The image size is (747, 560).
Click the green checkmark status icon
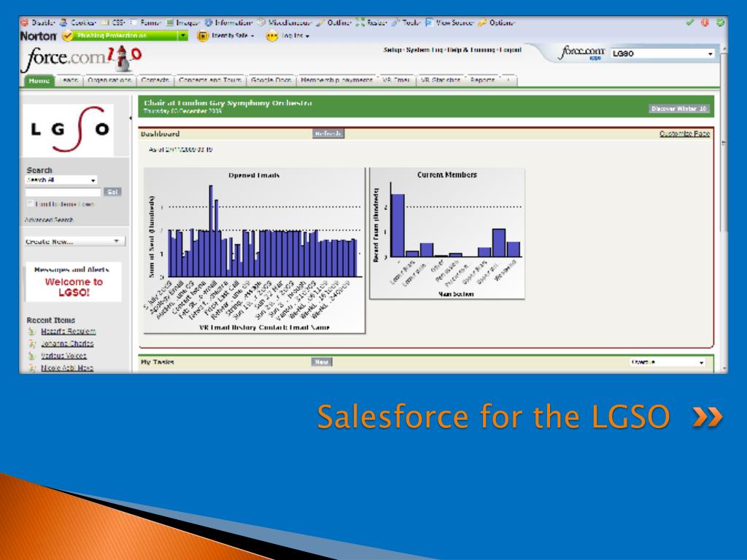point(690,23)
